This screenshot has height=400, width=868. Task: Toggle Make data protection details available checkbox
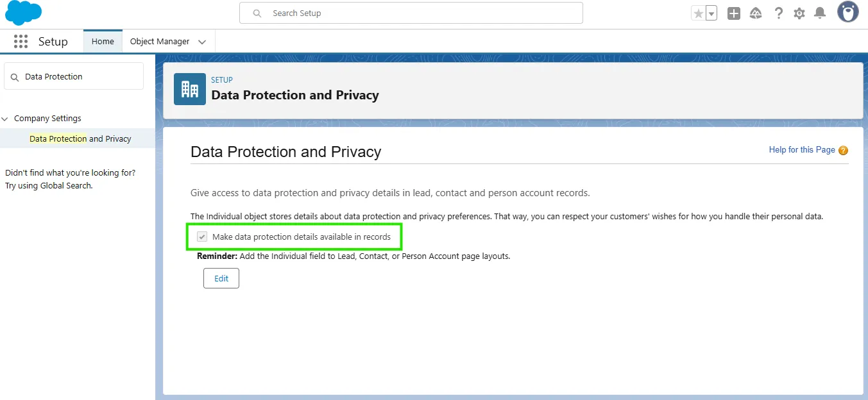[202, 237]
